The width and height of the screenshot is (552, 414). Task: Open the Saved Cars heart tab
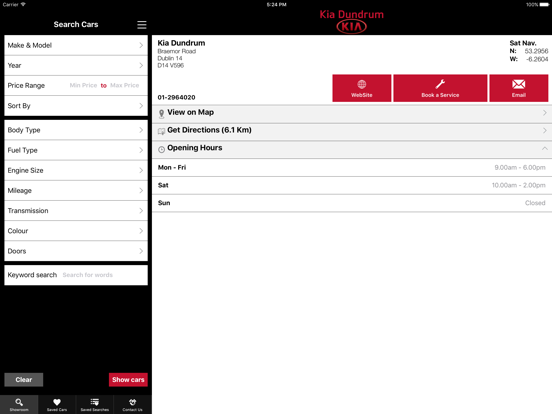57,404
